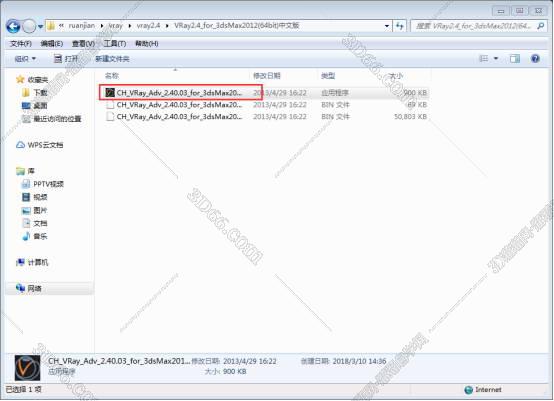Open the 视频 library
Image resolution: width=554 pixels, height=401 pixels.
point(40,197)
